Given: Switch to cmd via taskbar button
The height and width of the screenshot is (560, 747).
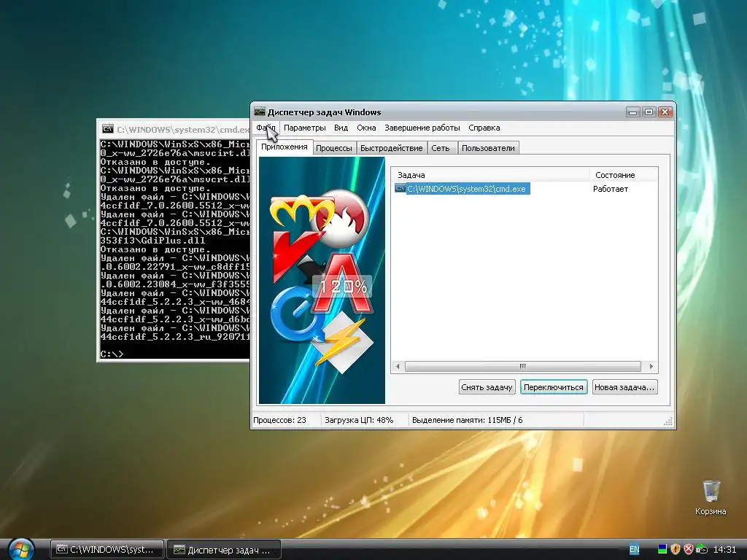Looking at the screenshot, I should [x=107, y=550].
